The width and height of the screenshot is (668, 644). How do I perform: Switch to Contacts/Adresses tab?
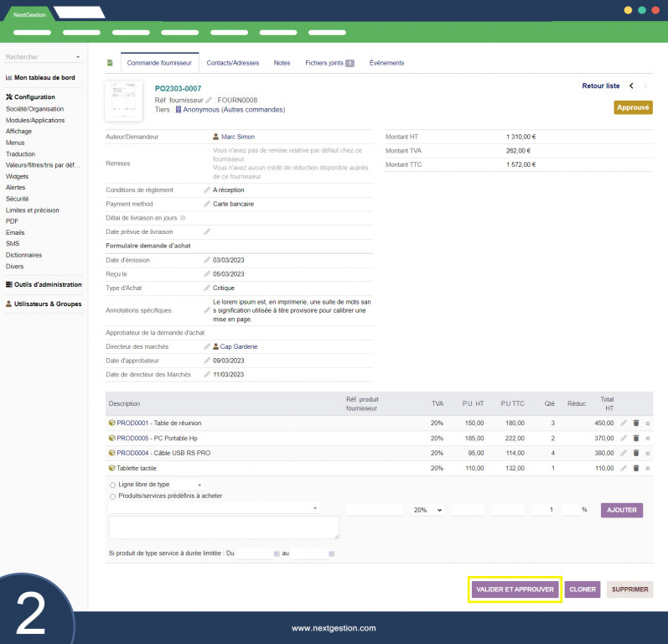coord(233,63)
